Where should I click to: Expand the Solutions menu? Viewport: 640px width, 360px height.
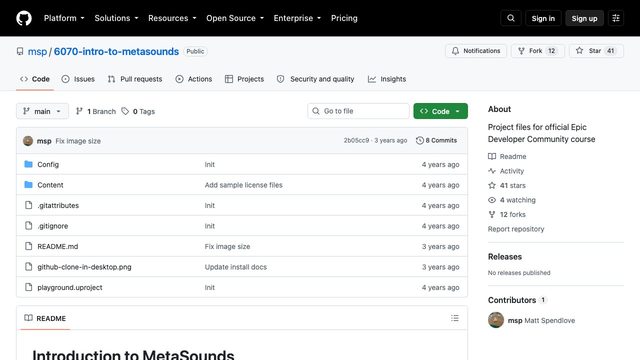[x=116, y=18]
